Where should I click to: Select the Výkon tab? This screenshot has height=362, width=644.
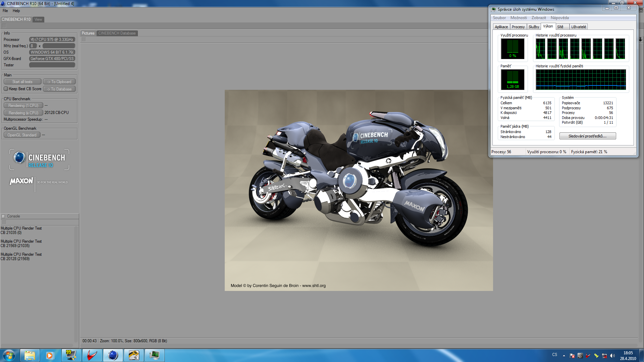(x=548, y=26)
